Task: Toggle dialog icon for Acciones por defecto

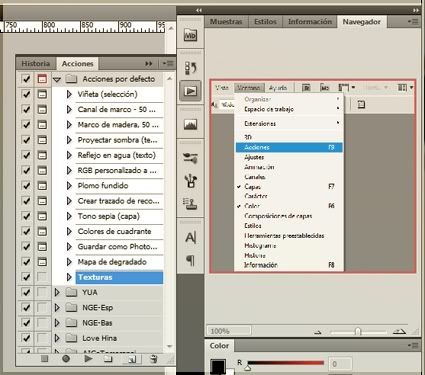Action: click(42, 79)
